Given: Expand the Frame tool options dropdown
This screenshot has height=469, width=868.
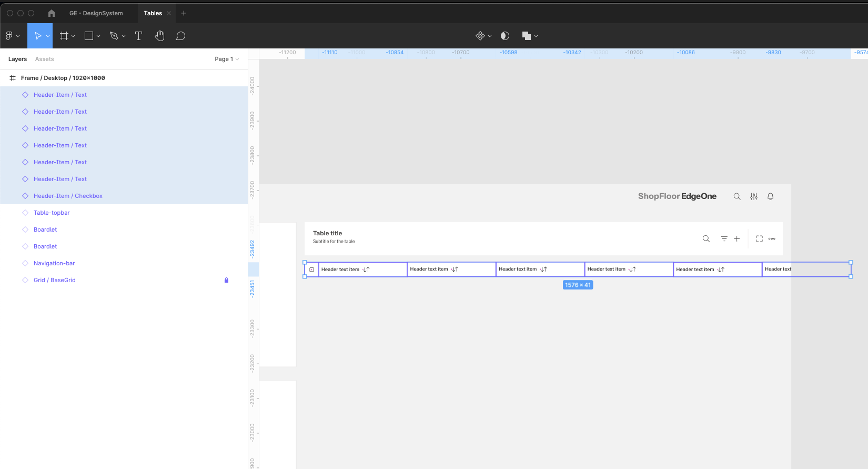Looking at the screenshot, I should click(73, 36).
